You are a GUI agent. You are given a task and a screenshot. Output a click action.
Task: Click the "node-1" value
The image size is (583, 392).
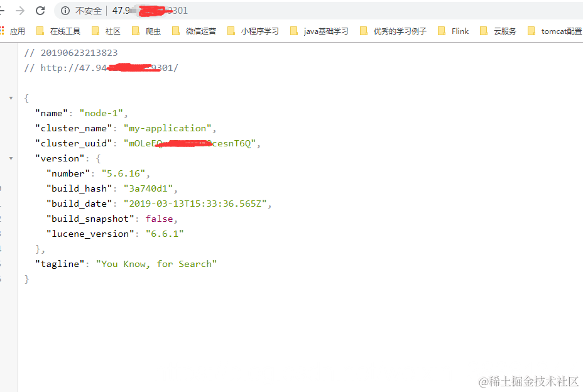tap(101, 114)
